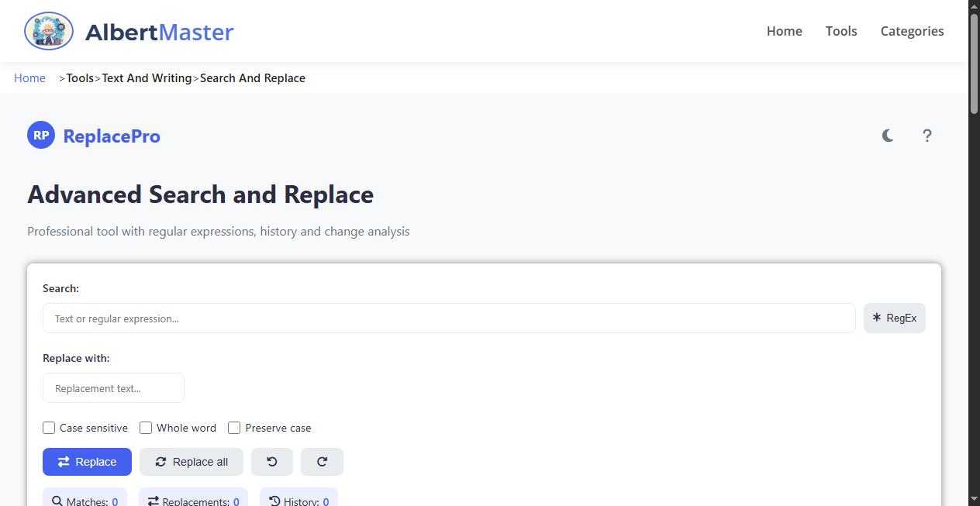Image resolution: width=980 pixels, height=506 pixels.
Task: Click the search text input field
Action: 449,318
